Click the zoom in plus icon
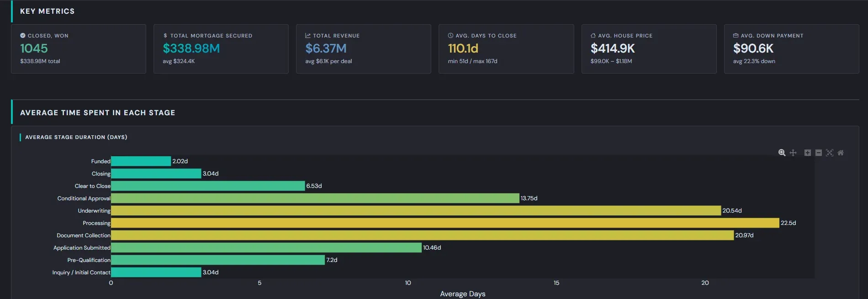 coord(808,153)
